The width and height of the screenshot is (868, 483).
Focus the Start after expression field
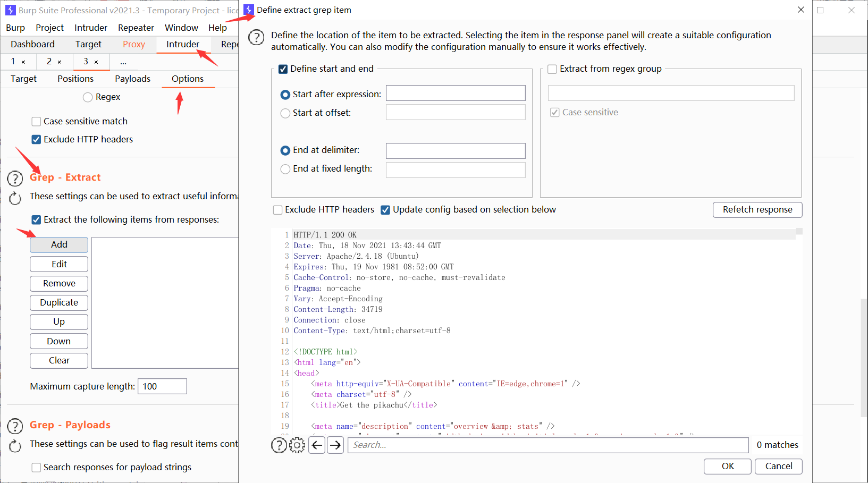pos(456,93)
